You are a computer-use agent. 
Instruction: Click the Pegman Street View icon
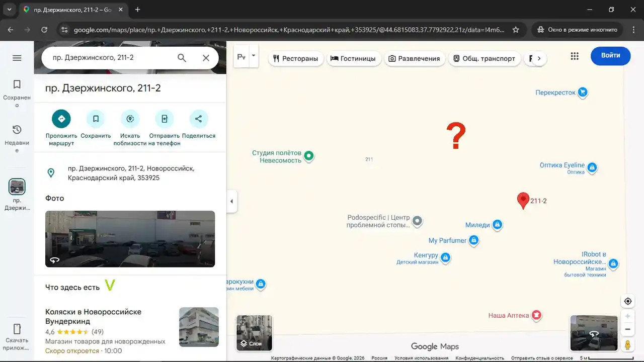click(627, 345)
